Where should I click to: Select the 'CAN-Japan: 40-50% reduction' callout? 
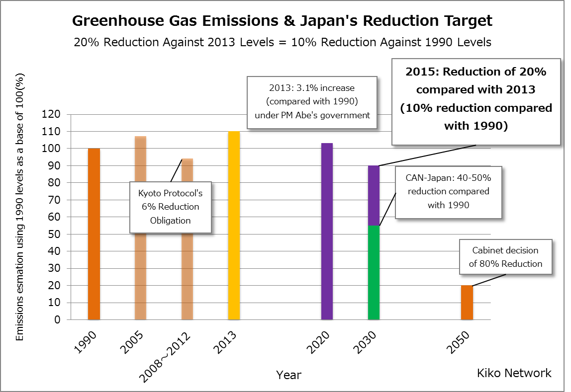(448, 192)
